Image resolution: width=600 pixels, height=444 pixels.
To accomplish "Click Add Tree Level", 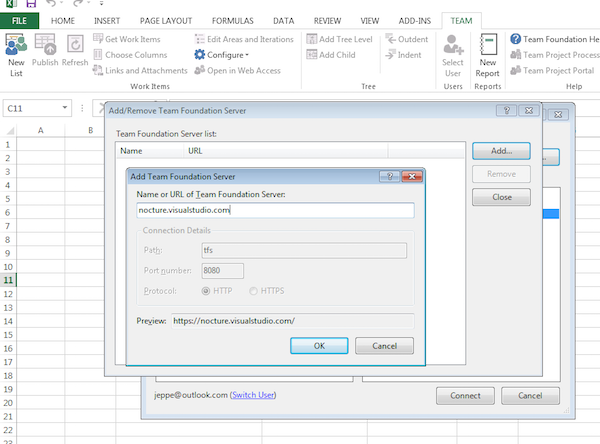I will tap(339, 39).
